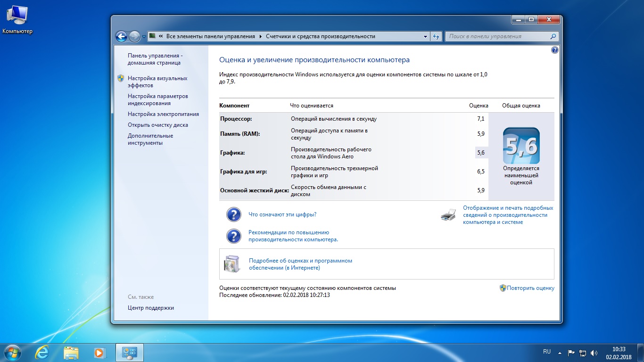This screenshot has width=644, height=362.
Task: Switch input language via RU indicator
Action: point(546,352)
